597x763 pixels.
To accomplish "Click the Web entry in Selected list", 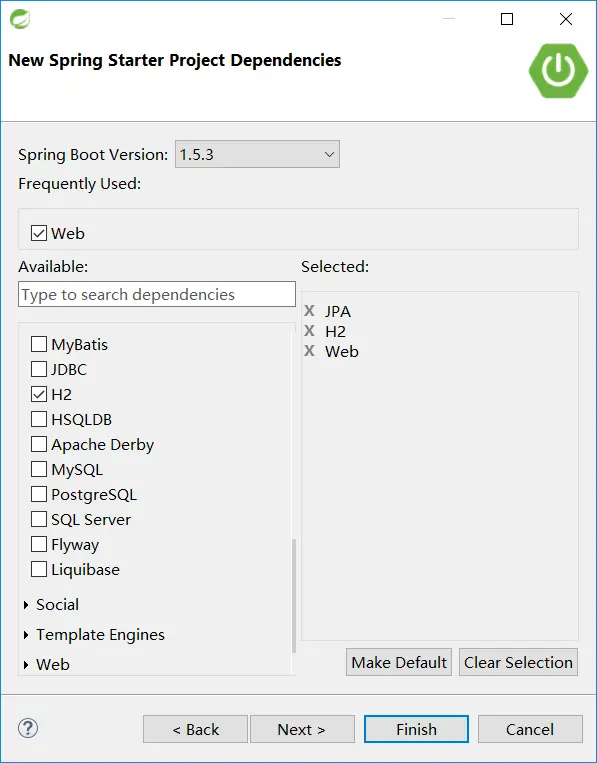I will 342,351.
